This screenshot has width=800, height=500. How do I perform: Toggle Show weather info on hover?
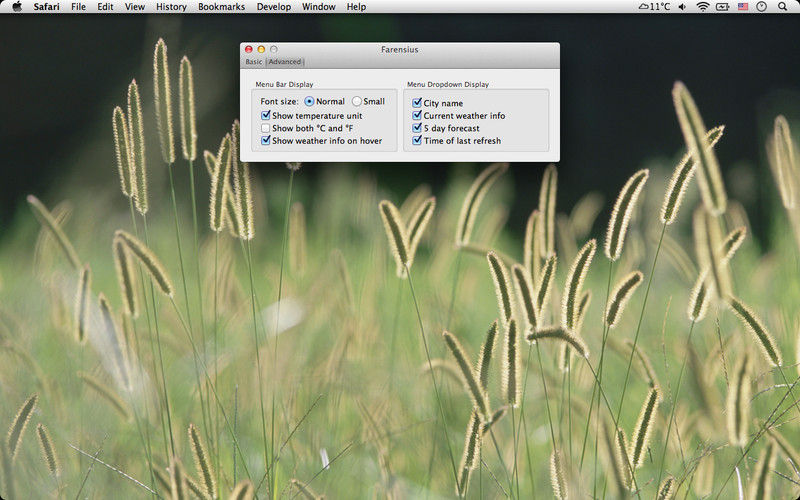tap(265, 140)
